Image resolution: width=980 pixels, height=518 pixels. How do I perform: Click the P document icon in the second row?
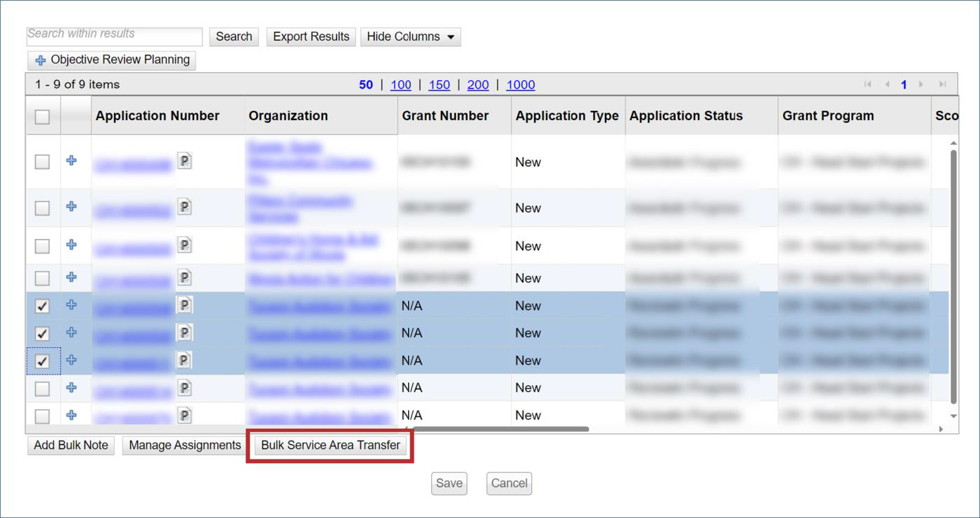point(184,207)
